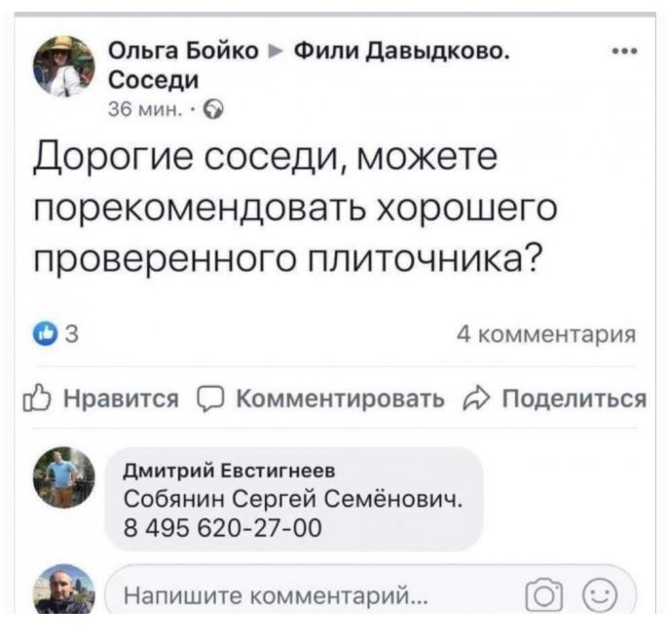Click the globe public visibility icon
This screenshot has width=668, height=644.
[214, 109]
